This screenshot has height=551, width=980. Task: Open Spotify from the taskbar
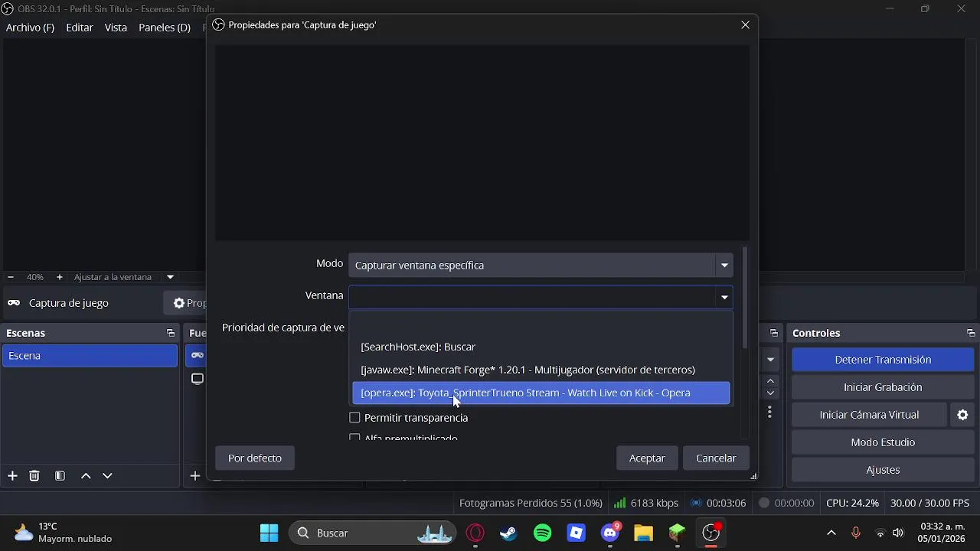pyautogui.click(x=543, y=533)
